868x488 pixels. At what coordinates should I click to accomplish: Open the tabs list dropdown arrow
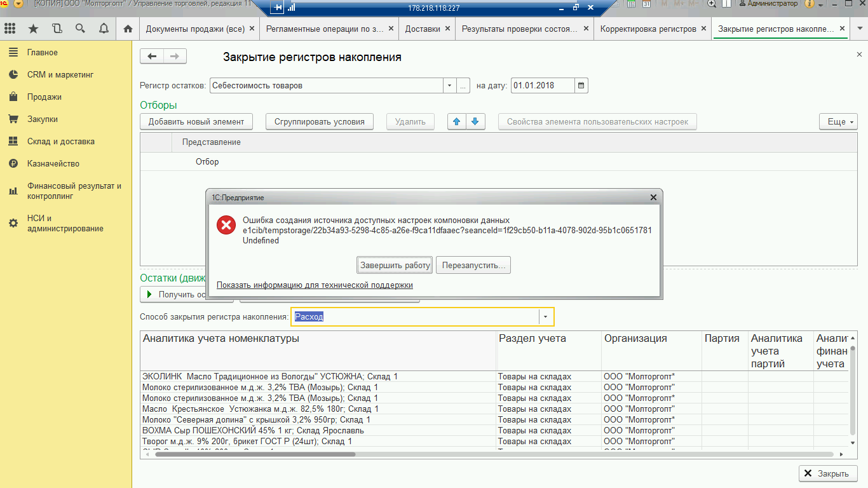(x=860, y=29)
